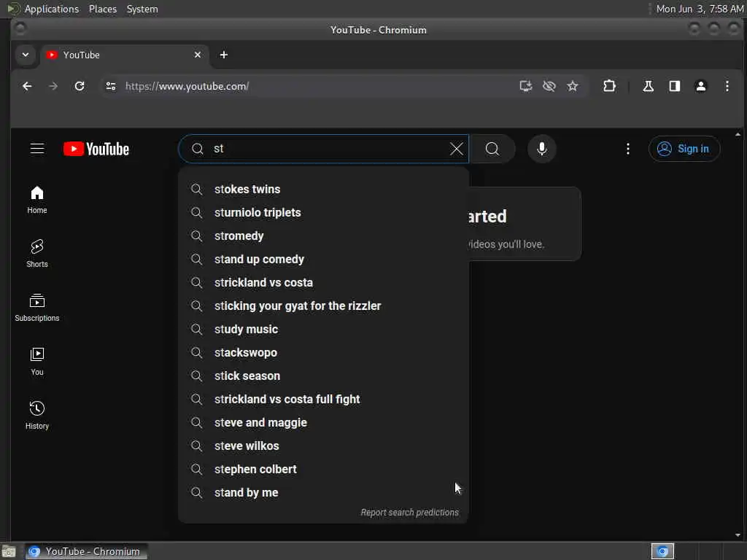Pick the 'stephen colbert' suggestion

pos(323,469)
